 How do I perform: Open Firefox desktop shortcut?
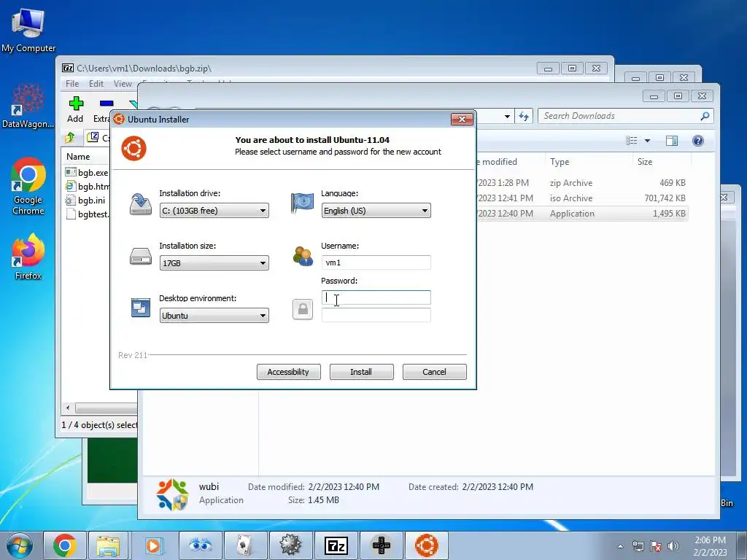[28, 256]
